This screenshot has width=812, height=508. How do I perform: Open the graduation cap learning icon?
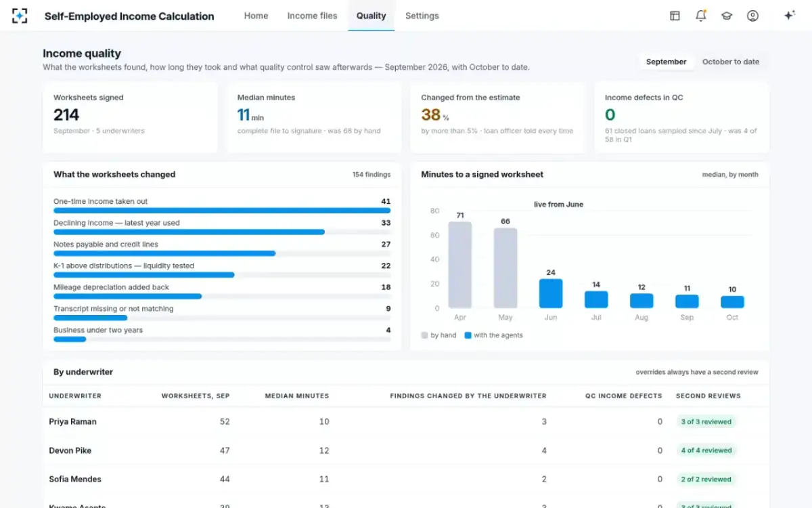tap(727, 16)
